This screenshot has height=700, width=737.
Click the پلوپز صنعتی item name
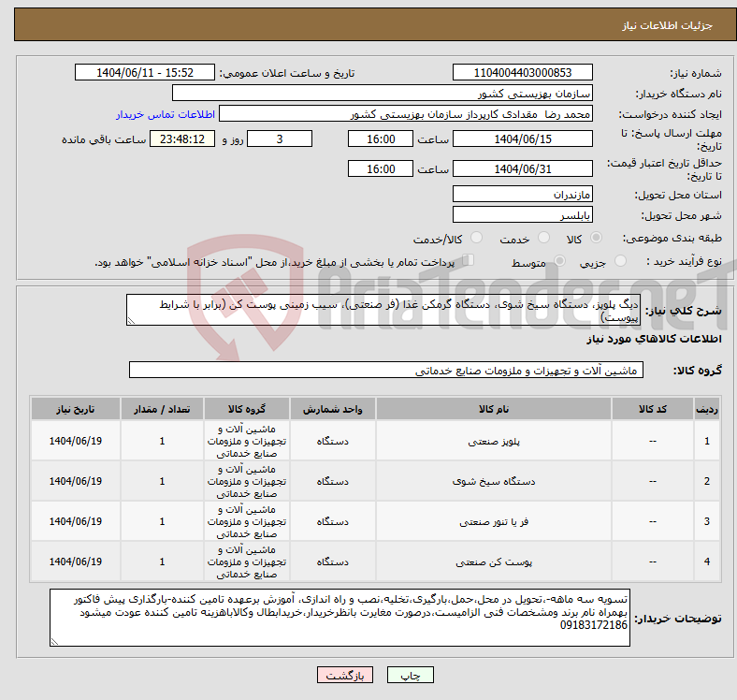coord(494,442)
